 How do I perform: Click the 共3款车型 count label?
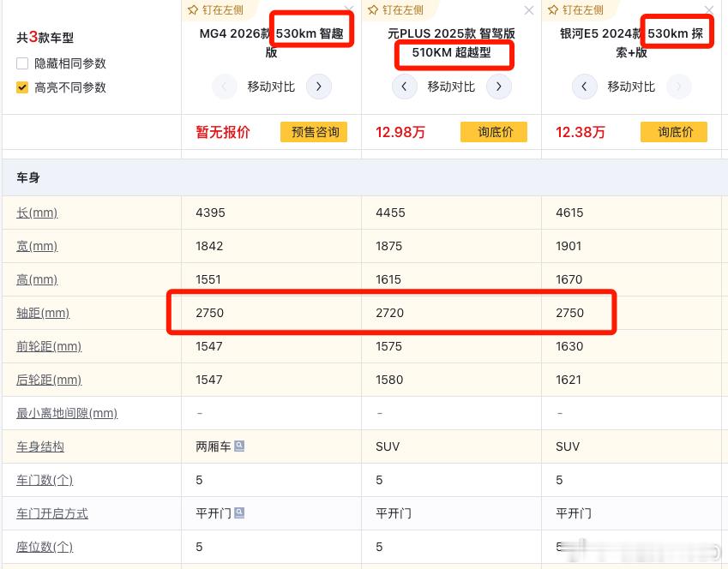point(45,37)
